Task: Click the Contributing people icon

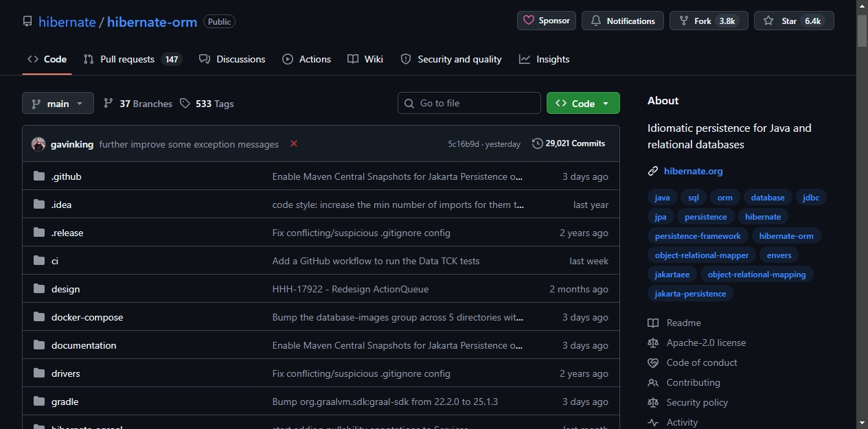Action: pos(653,382)
